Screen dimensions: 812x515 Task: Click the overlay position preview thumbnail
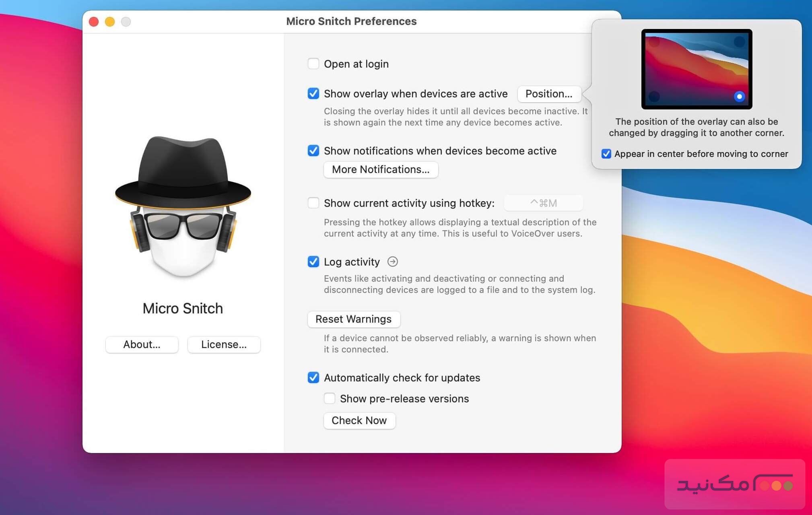(x=696, y=69)
